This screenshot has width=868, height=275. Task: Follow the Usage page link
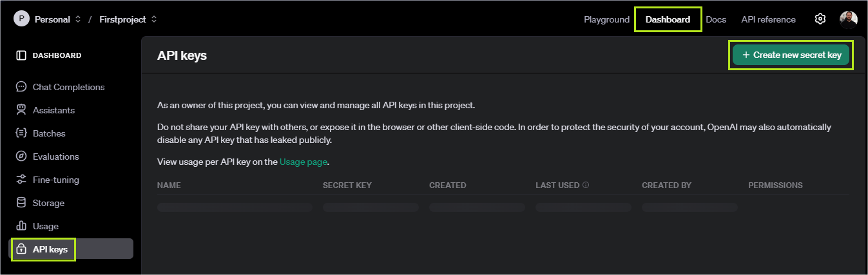[x=304, y=162]
